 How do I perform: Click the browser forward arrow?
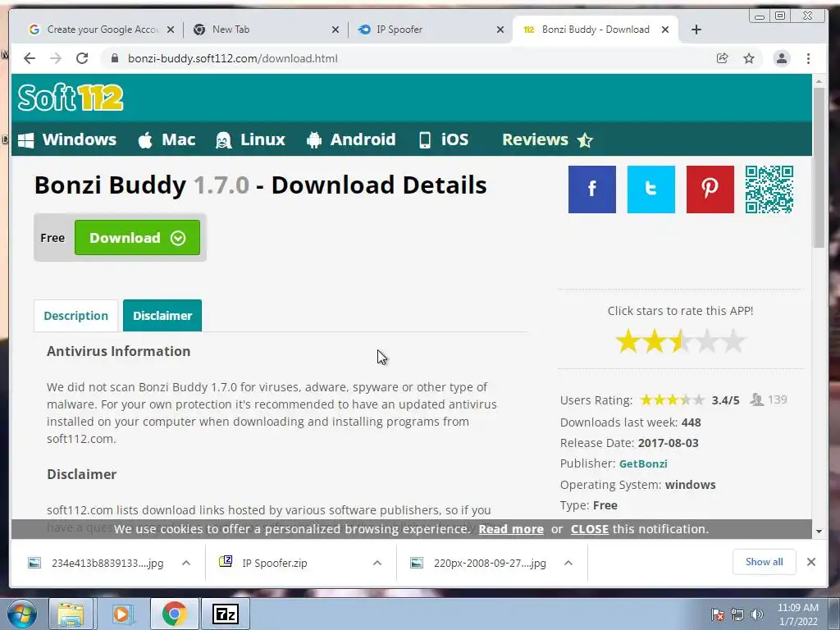pos(56,58)
